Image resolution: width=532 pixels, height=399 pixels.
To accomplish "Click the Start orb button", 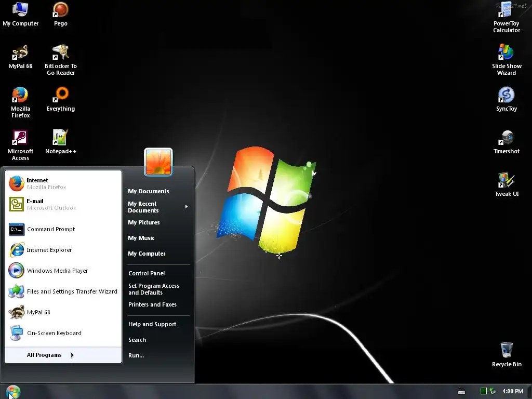I will [13, 392].
